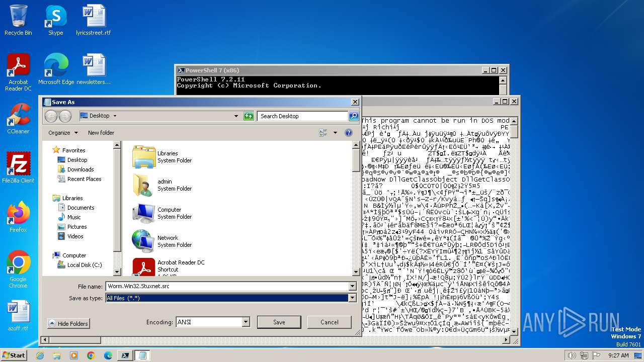Open azoff.rtf desktop document
Screen dimensions: 644x362
(x=18, y=315)
